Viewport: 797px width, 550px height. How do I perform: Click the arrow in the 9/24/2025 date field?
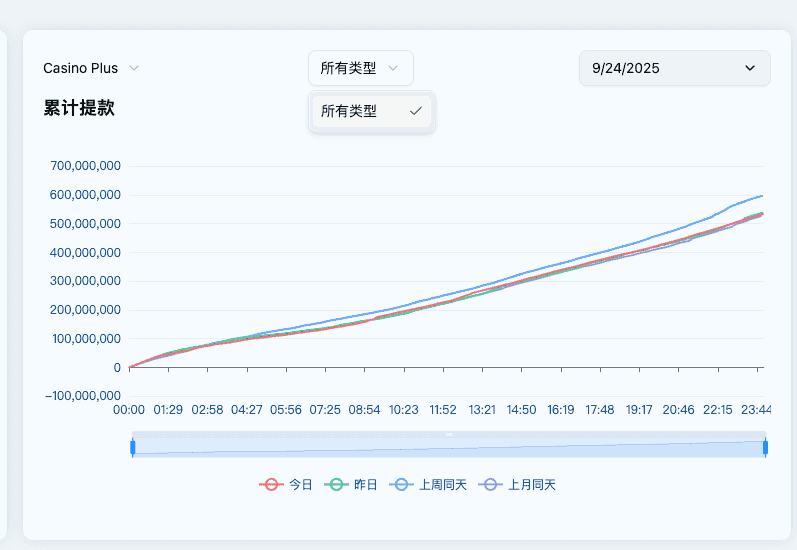pyautogui.click(x=750, y=68)
